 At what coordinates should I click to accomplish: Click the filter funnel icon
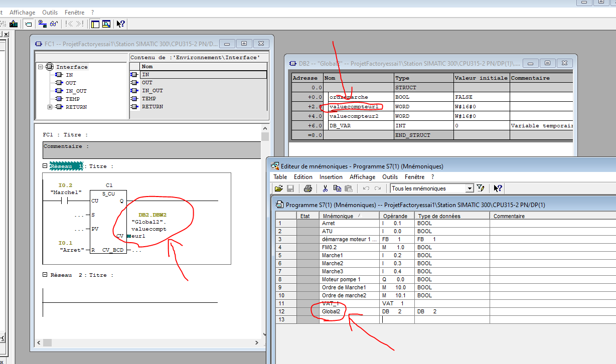(480, 189)
